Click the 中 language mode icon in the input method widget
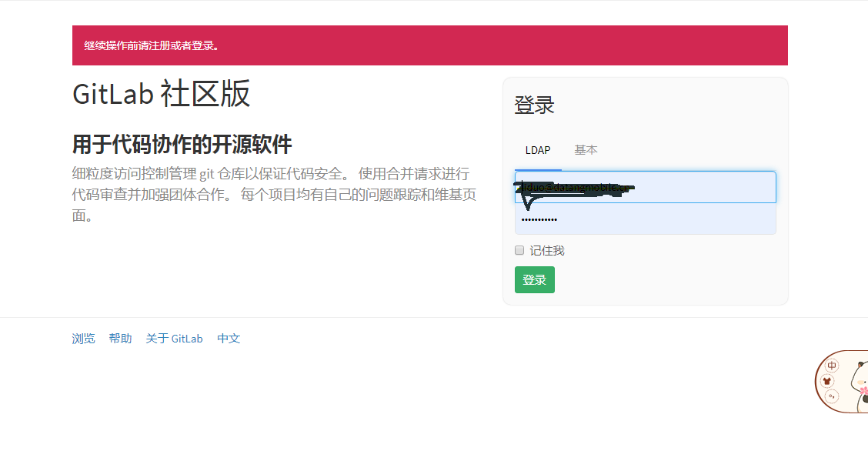Image resolution: width=868 pixels, height=461 pixels. [832, 366]
